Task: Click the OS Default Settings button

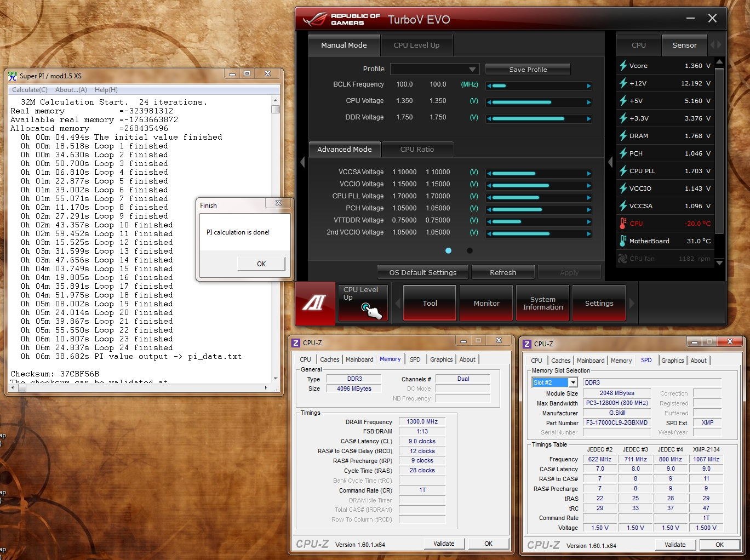Action: pos(422,272)
